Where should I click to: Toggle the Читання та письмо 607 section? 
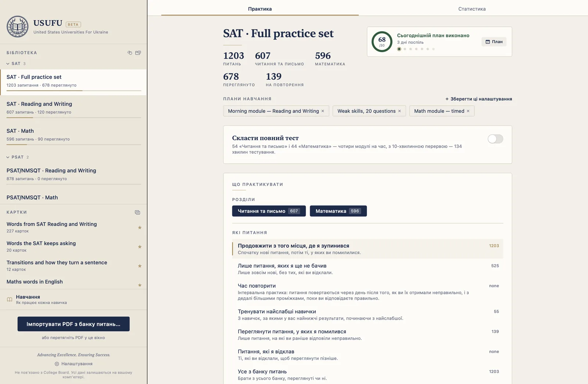(269, 211)
